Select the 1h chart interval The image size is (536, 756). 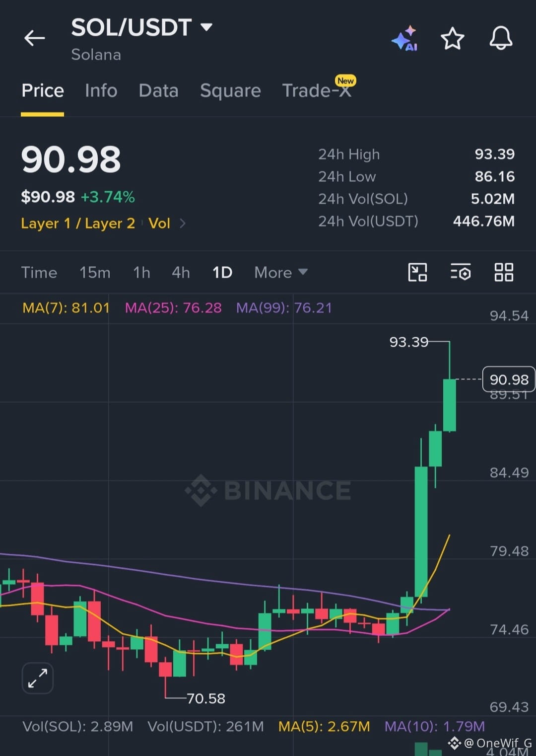click(141, 272)
